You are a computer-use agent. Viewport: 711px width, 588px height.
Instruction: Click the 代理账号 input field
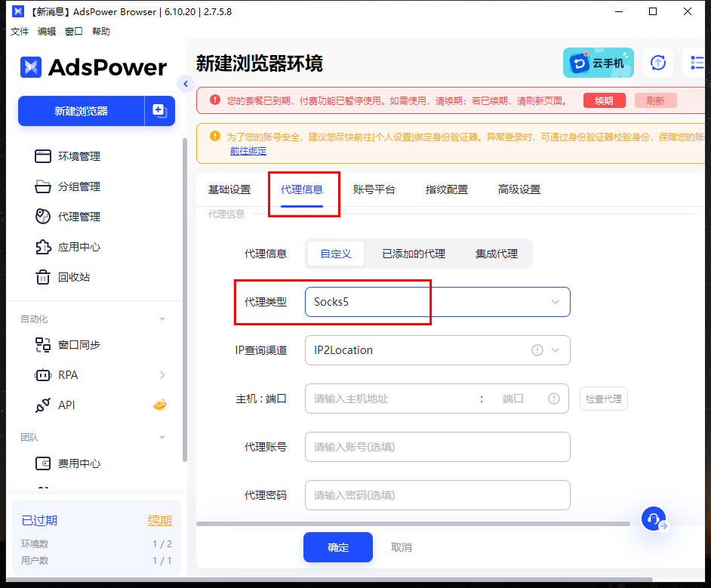438,447
